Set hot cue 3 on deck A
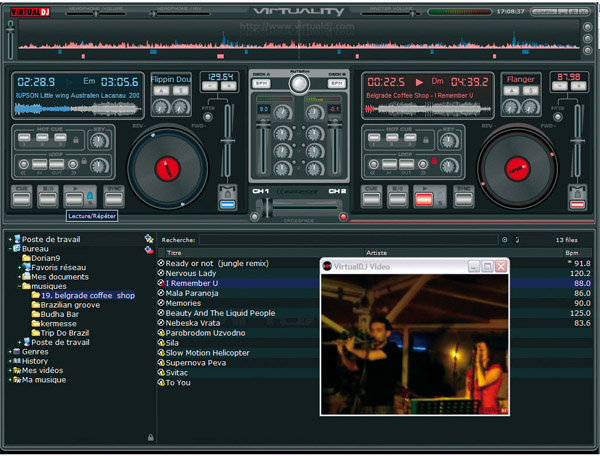This screenshot has height=456, width=600. 60,137
